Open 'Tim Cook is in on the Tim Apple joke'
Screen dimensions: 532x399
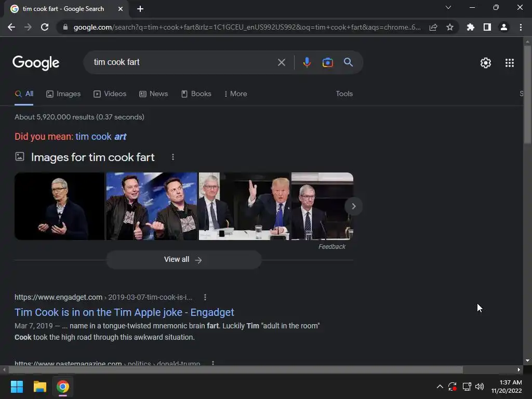click(x=124, y=312)
